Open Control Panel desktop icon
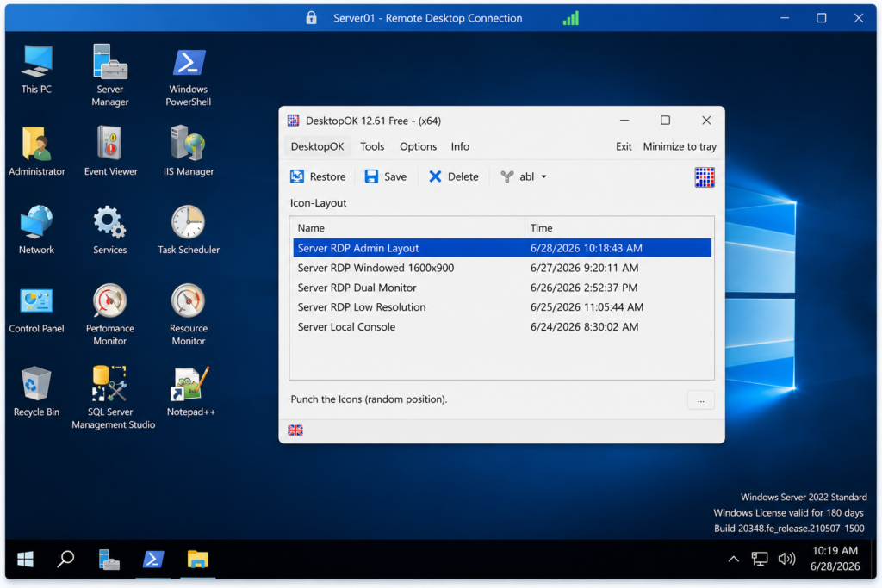Viewport: 882px width, 588px height. pyautogui.click(x=36, y=310)
